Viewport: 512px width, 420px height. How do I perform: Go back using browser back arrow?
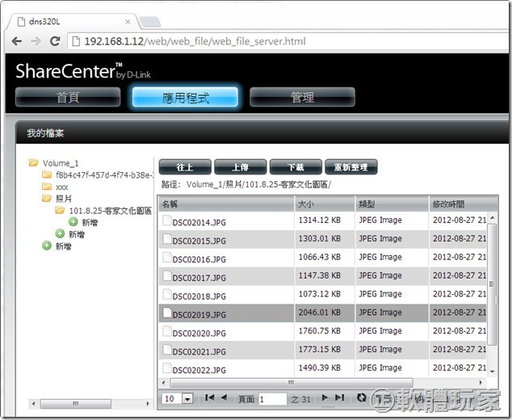coord(17,41)
